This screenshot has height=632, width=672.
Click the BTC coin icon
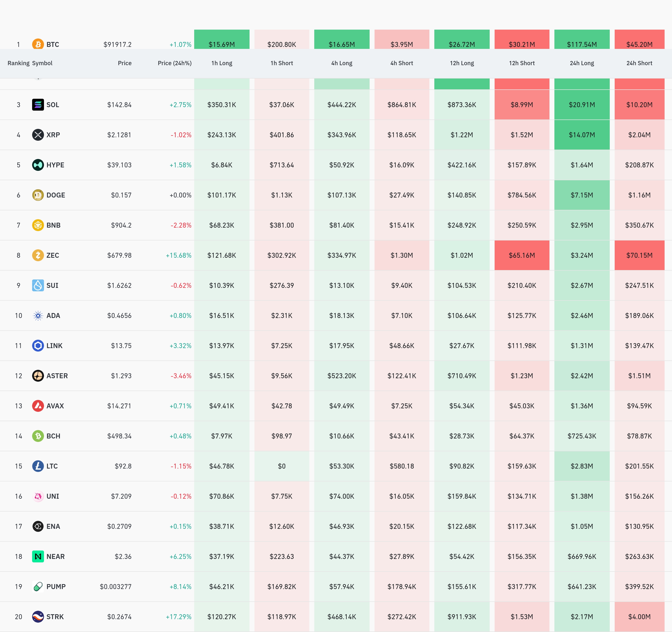[x=38, y=44]
